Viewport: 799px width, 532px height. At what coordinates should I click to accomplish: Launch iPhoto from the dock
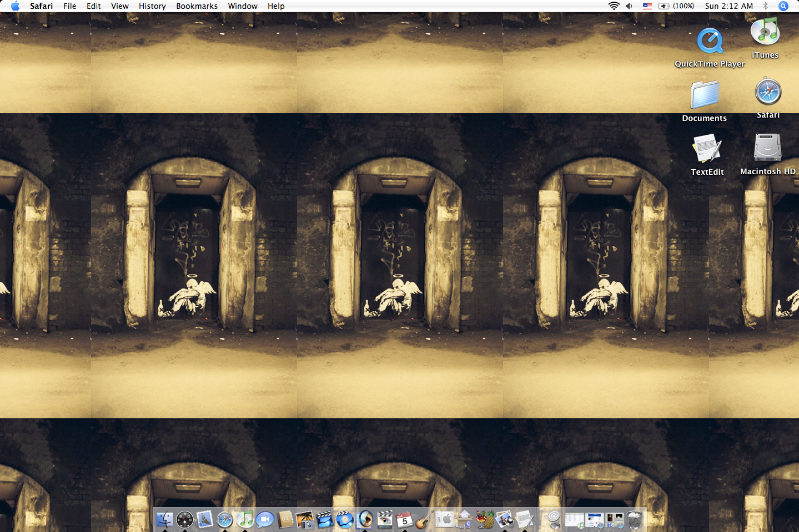click(305, 519)
